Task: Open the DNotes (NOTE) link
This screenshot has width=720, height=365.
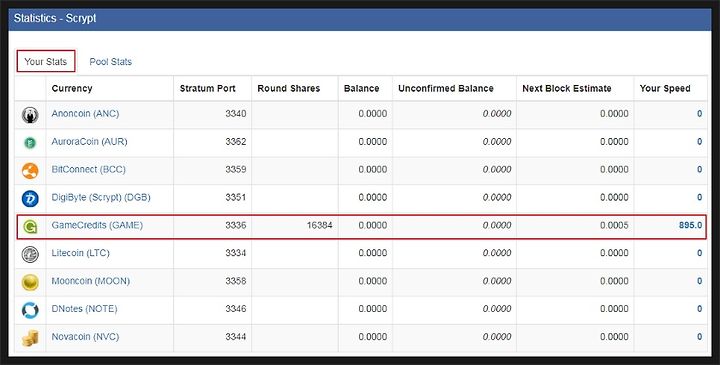Action: 84,309
